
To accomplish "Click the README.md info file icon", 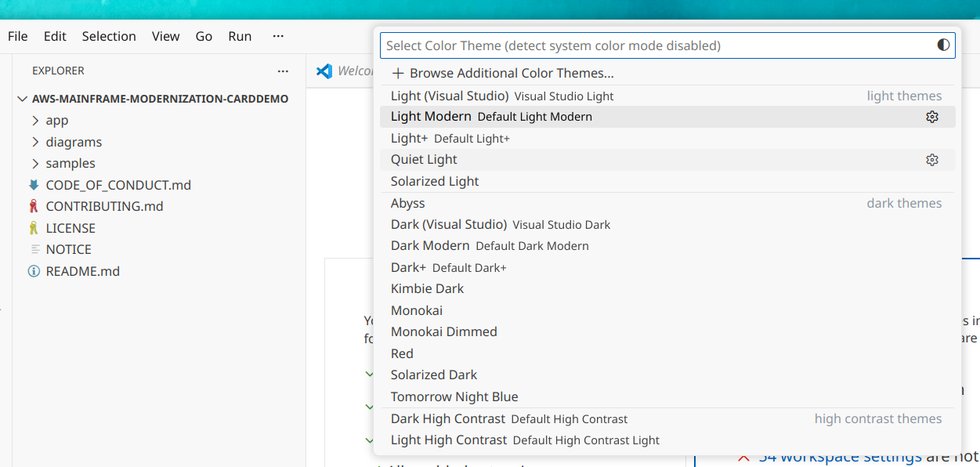I will click(x=34, y=271).
